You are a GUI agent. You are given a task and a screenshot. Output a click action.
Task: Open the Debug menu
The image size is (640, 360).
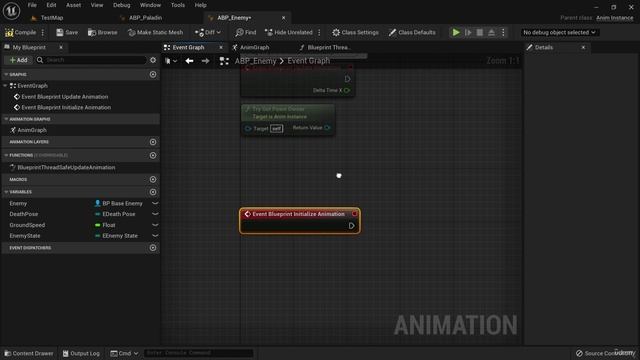(x=121, y=5)
